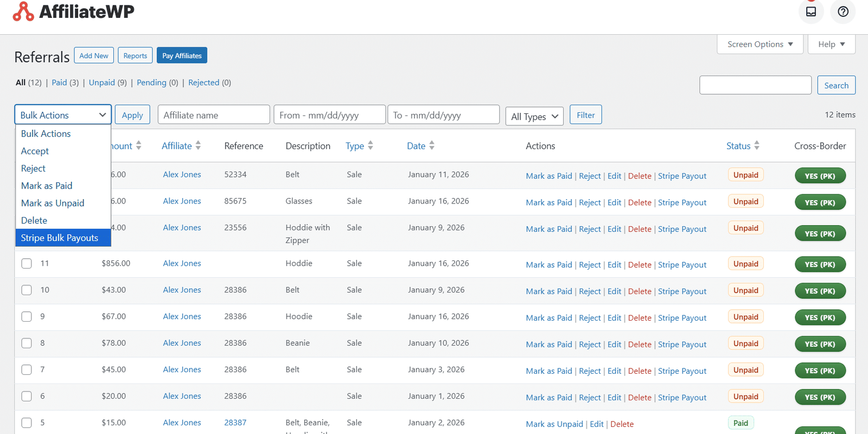Sort by the Type column arrows
The image size is (868, 434).
(371, 145)
